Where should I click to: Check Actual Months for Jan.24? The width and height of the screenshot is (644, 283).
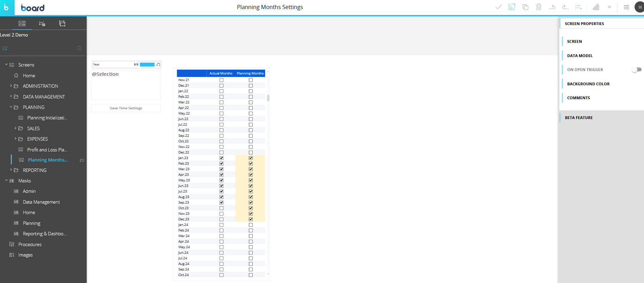[x=221, y=225]
